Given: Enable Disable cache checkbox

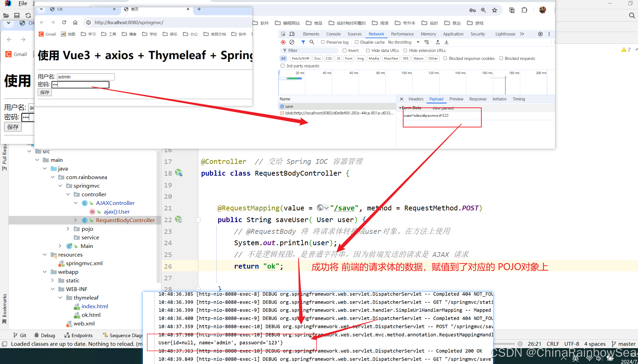Looking at the screenshot, I should 357,42.
